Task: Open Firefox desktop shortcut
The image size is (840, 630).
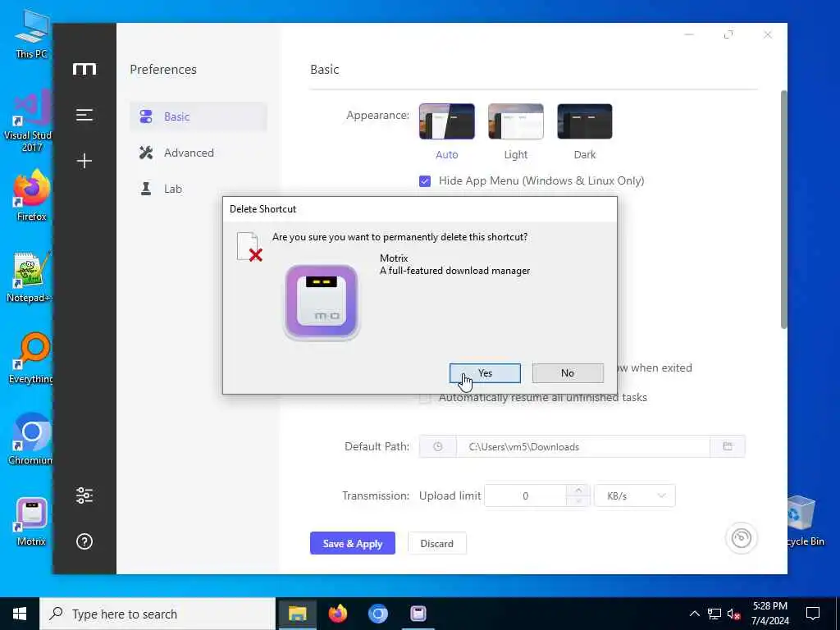Action: (32, 196)
